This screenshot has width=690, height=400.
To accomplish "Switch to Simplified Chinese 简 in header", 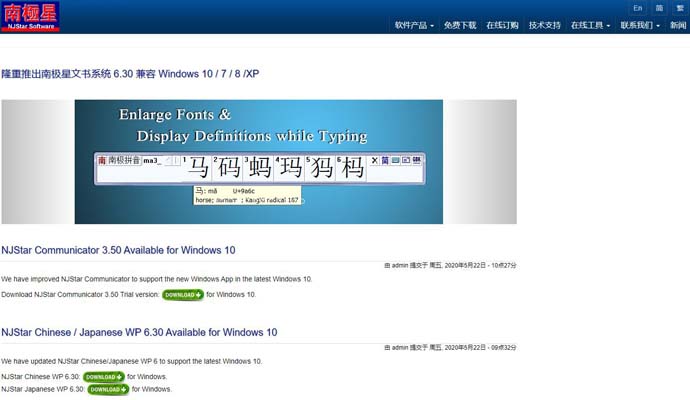I will [659, 8].
